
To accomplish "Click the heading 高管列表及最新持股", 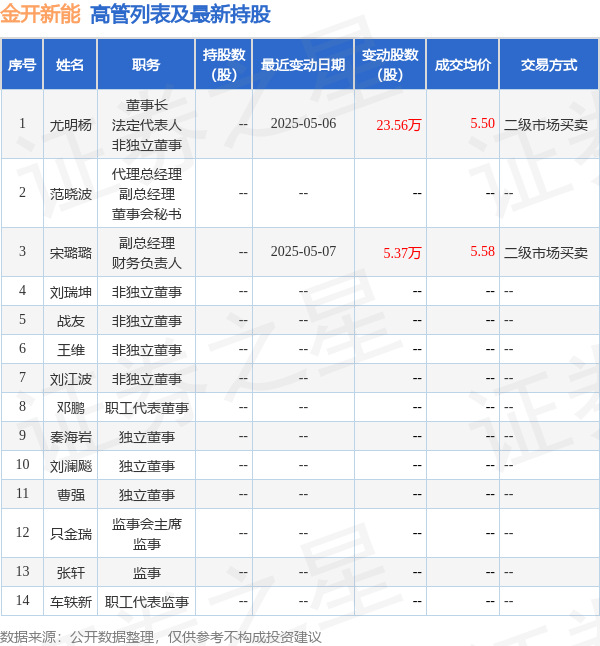I will point(180,14).
